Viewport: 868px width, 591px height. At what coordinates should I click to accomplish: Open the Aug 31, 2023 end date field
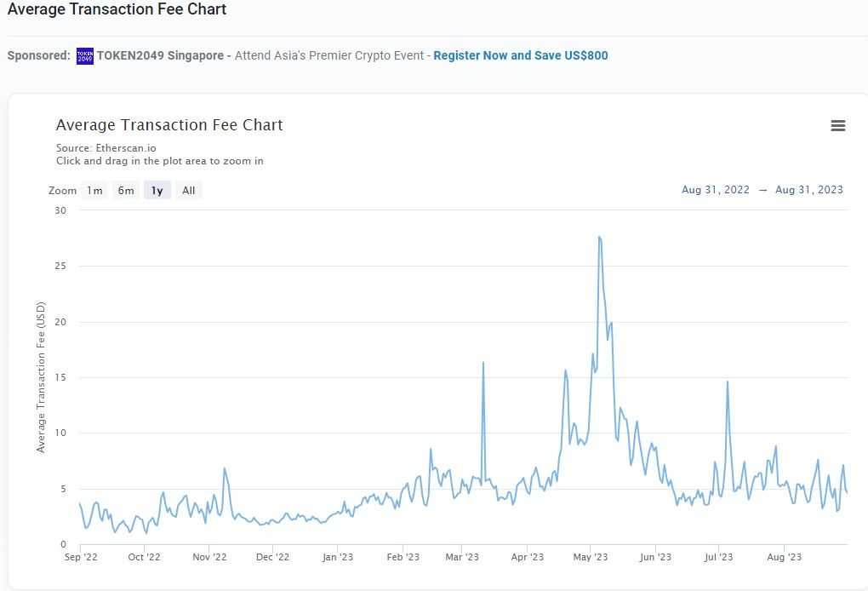pos(809,190)
